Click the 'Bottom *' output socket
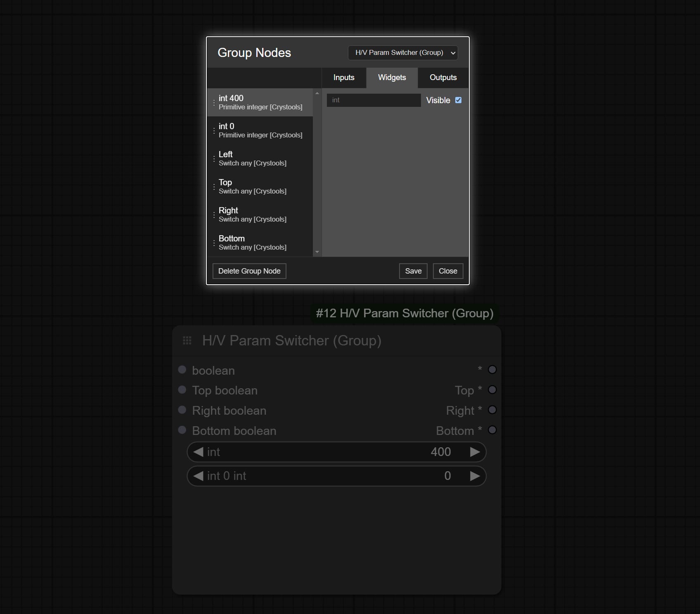This screenshot has height=614, width=700. [492, 430]
